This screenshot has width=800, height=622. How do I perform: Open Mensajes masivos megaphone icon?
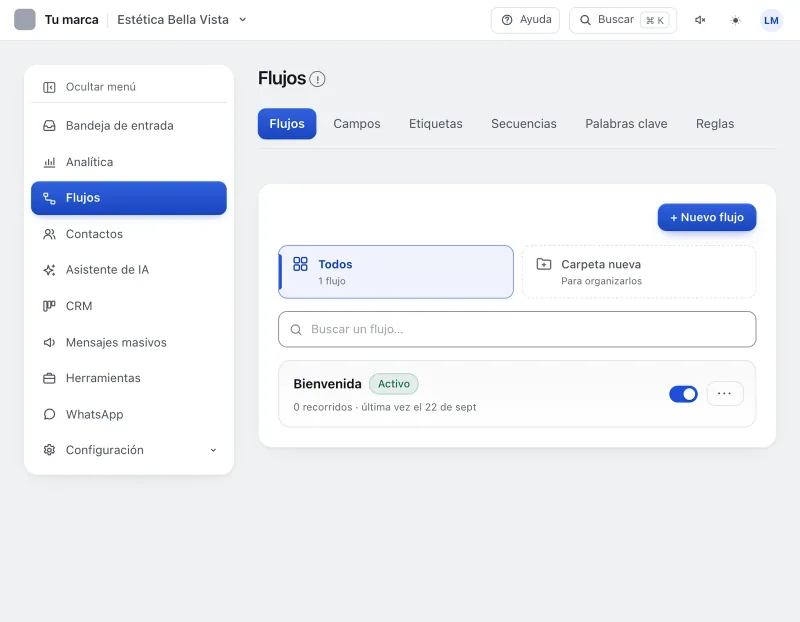pos(49,342)
